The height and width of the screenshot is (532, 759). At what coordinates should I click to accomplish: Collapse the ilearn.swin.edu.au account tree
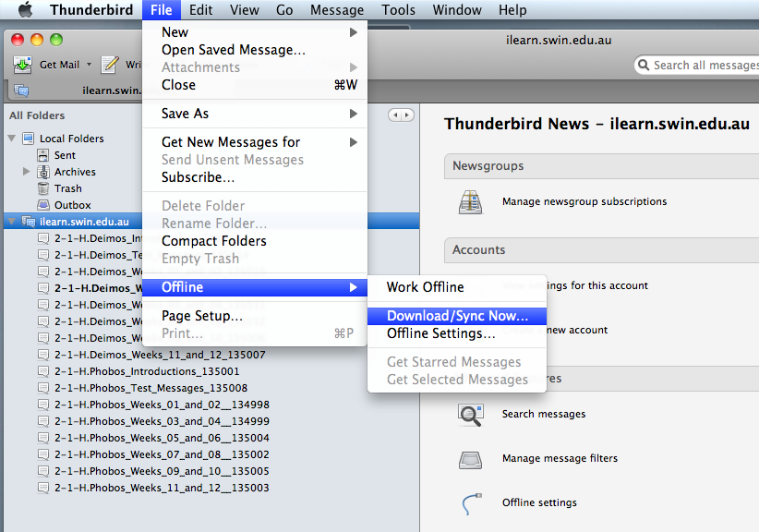coord(12,222)
